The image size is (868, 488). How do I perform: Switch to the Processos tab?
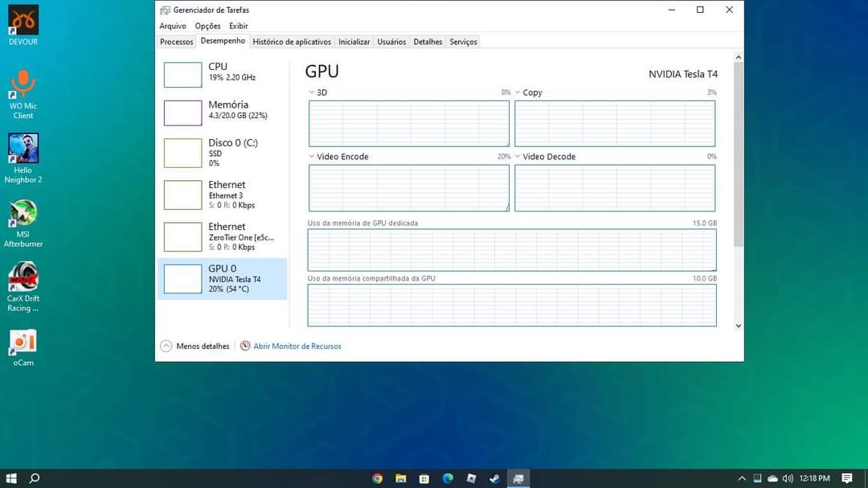coord(176,42)
